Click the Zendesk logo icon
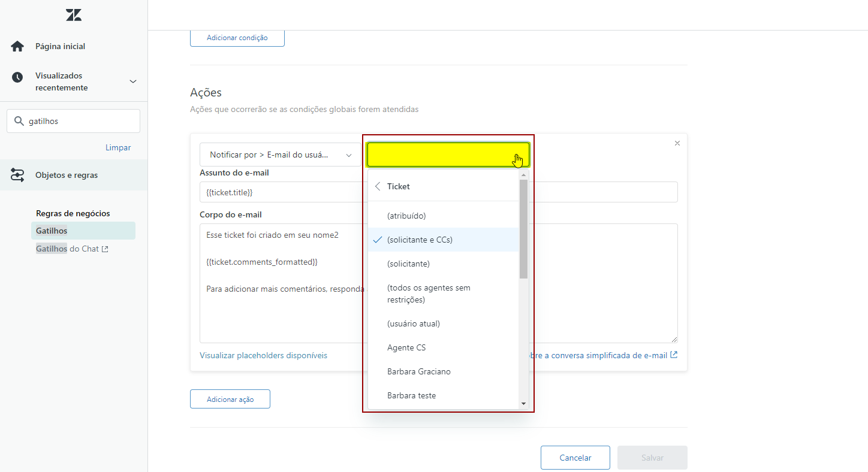Viewport: 868px width, 472px height. click(74, 16)
